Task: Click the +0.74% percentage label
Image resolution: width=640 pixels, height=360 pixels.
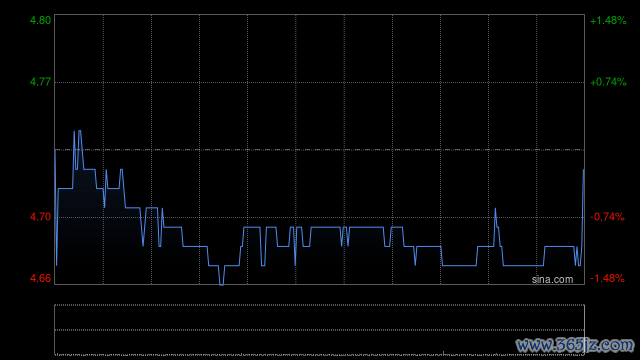Action: click(x=608, y=82)
